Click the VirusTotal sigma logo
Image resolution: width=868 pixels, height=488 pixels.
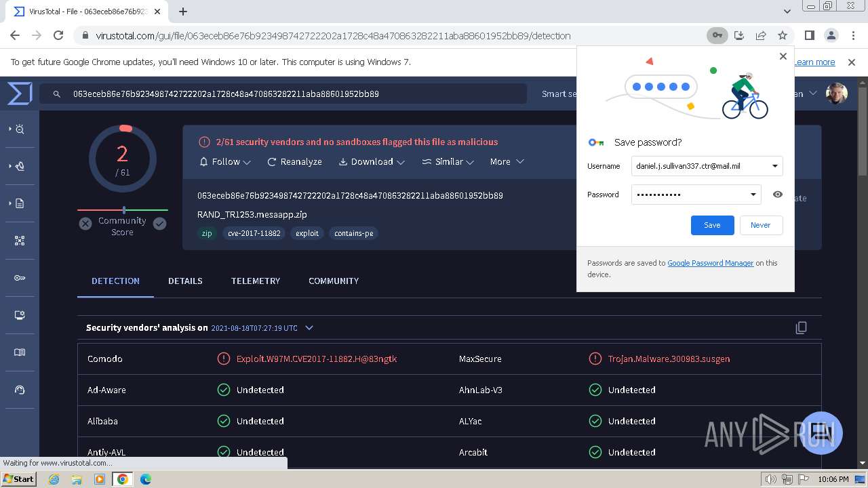(x=20, y=94)
